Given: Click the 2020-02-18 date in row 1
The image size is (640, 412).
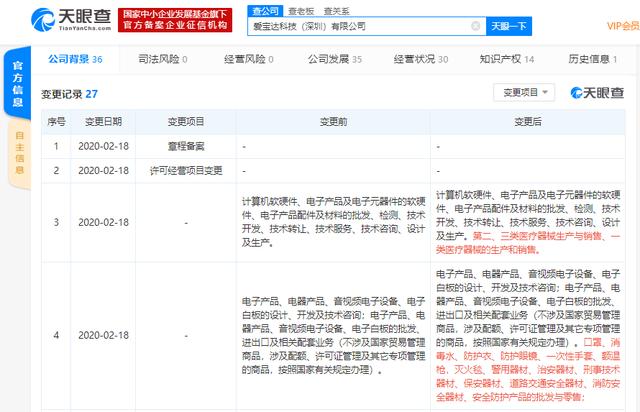Looking at the screenshot, I should tap(103, 146).
